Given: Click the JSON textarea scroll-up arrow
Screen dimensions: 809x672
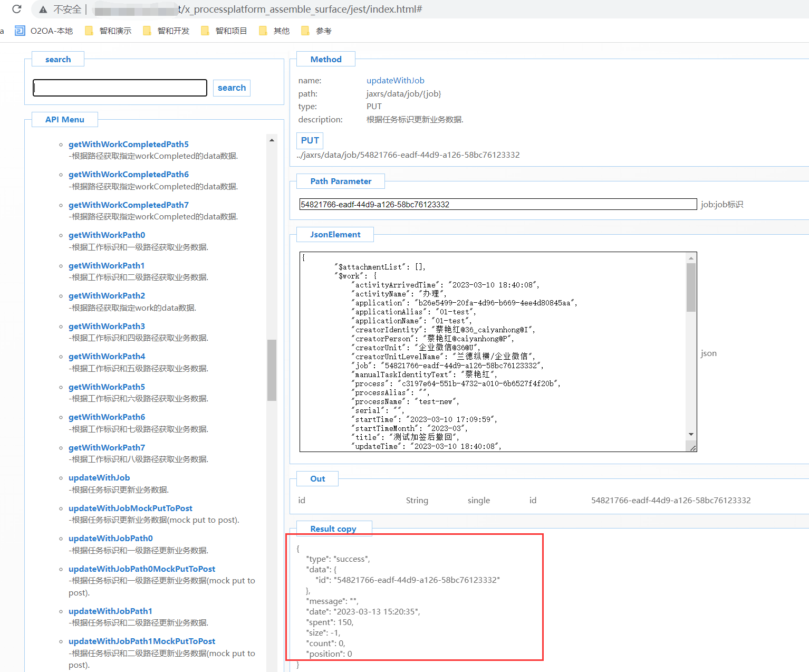Looking at the screenshot, I should point(691,258).
